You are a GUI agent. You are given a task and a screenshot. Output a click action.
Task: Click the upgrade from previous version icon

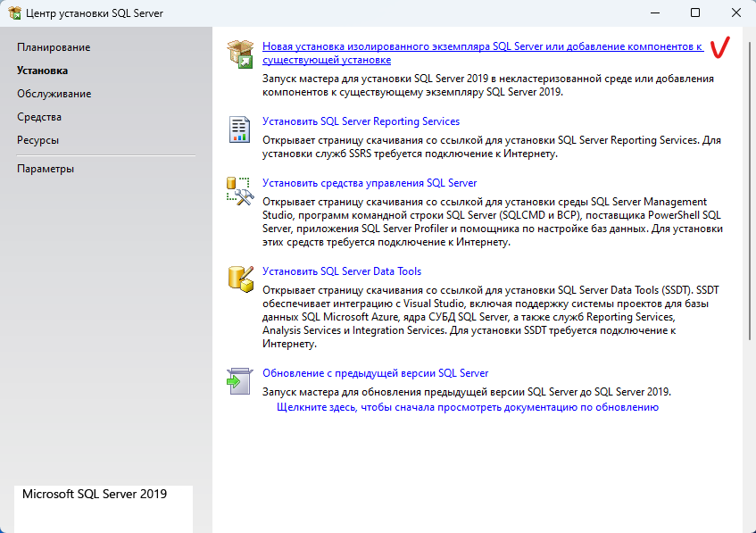point(239,381)
